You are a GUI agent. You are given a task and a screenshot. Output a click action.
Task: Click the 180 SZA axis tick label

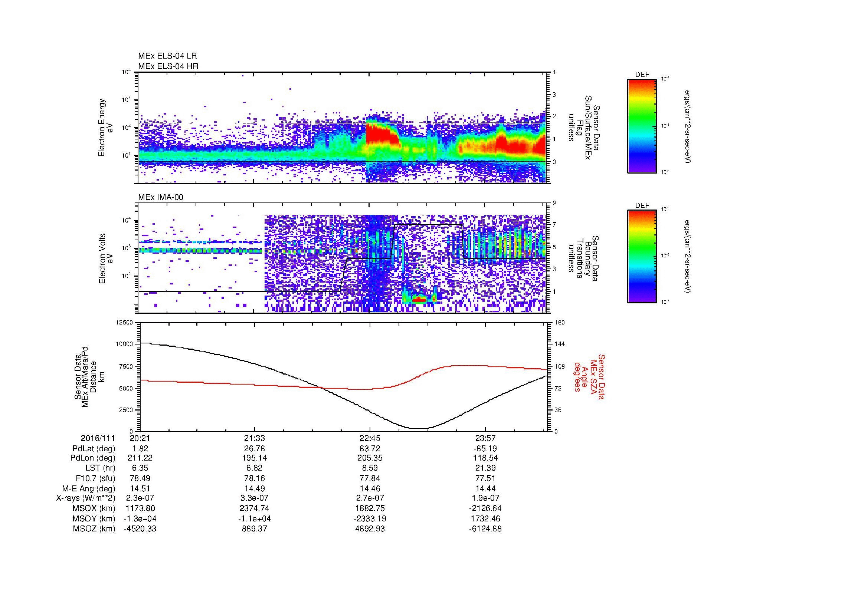pyautogui.click(x=559, y=322)
